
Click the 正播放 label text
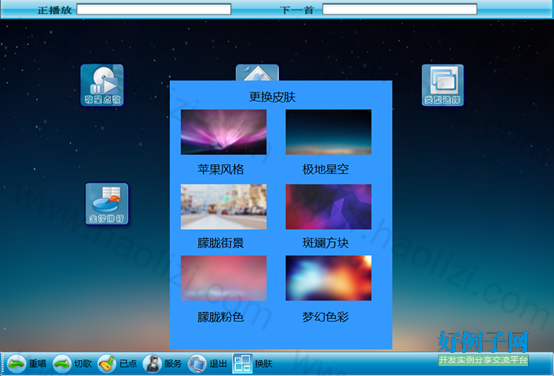(x=55, y=10)
